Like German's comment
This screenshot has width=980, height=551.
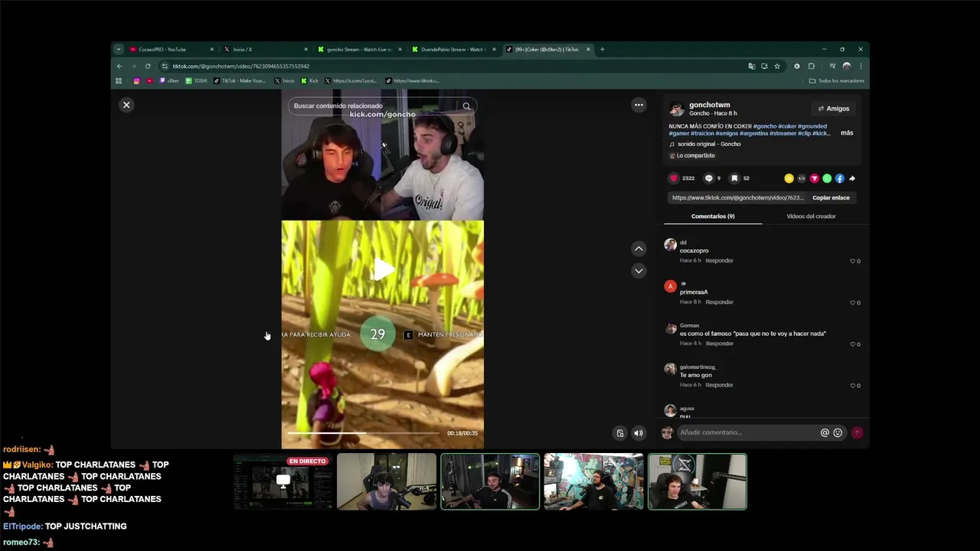point(853,344)
